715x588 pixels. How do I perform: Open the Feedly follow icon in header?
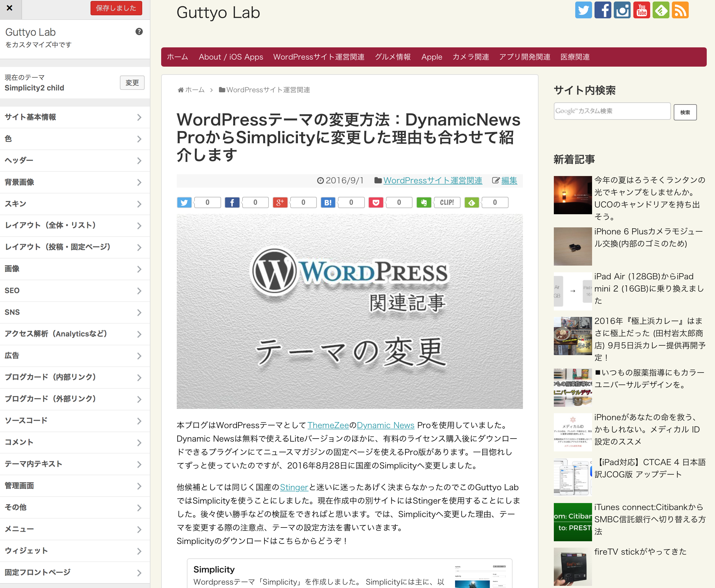click(x=661, y=10)
